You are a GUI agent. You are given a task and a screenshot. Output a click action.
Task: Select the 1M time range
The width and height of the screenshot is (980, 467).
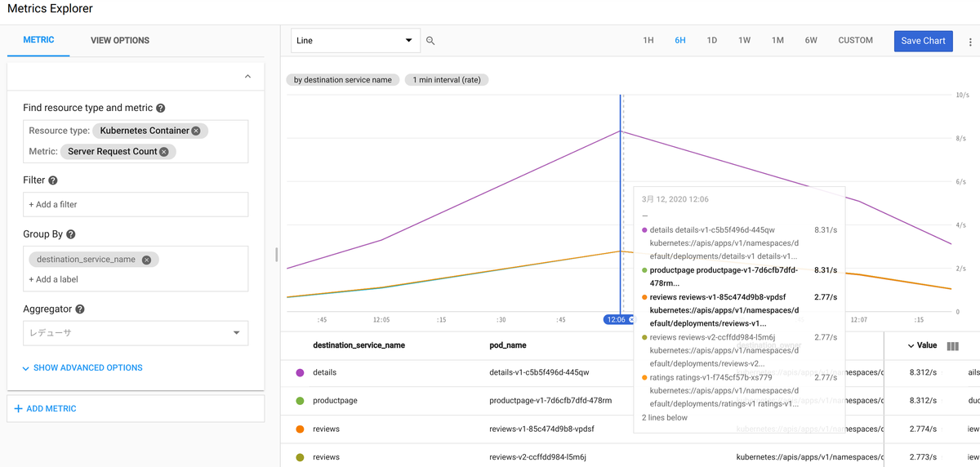click(x=777, y=40)
